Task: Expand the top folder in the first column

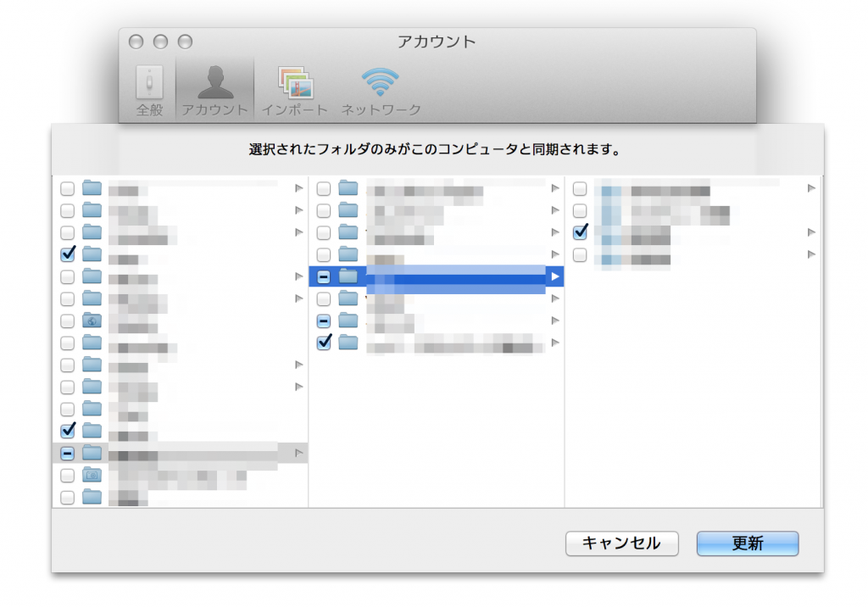Action: [298, 188]
